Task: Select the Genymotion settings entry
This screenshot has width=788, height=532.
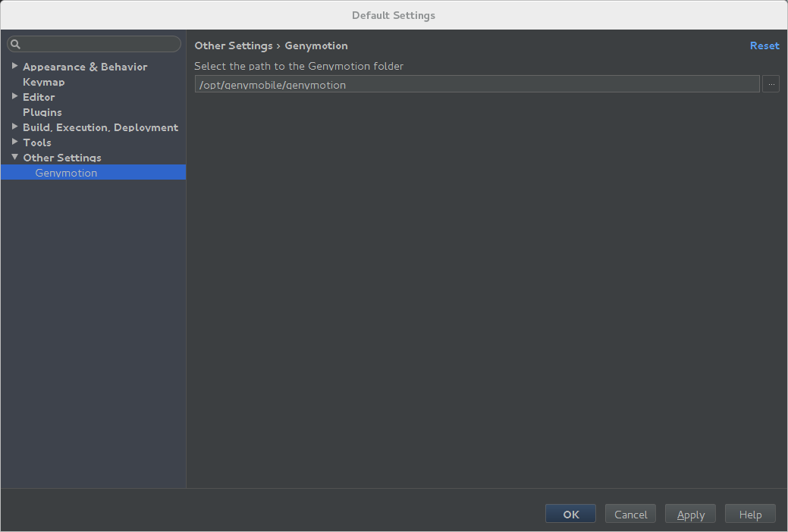Action: click(93, 172)
